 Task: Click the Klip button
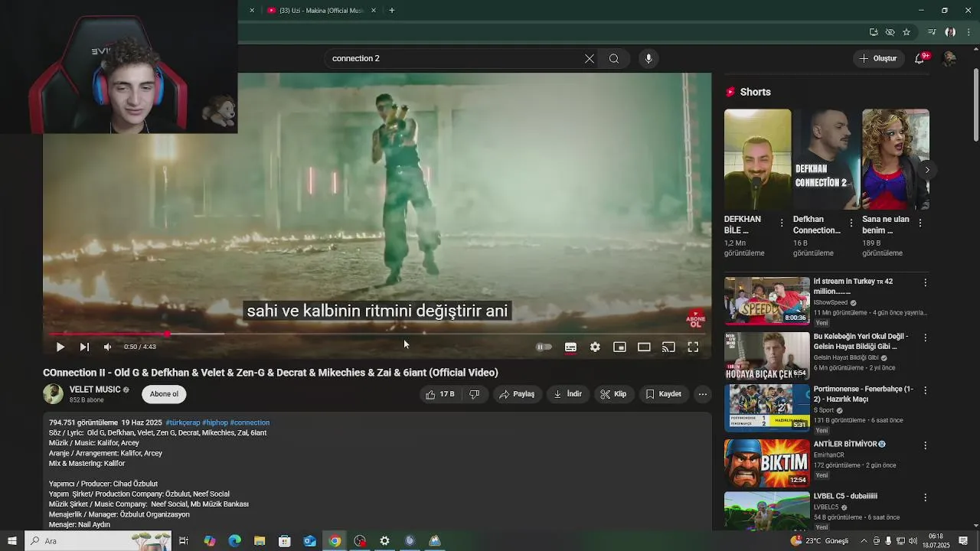(x=613, y=394)
